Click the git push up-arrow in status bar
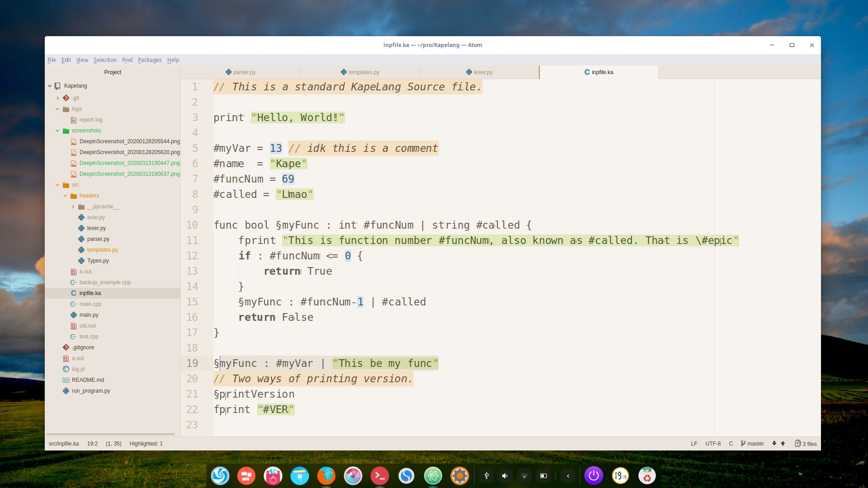This screenshot has width=868, height=488. click(783, 444)
